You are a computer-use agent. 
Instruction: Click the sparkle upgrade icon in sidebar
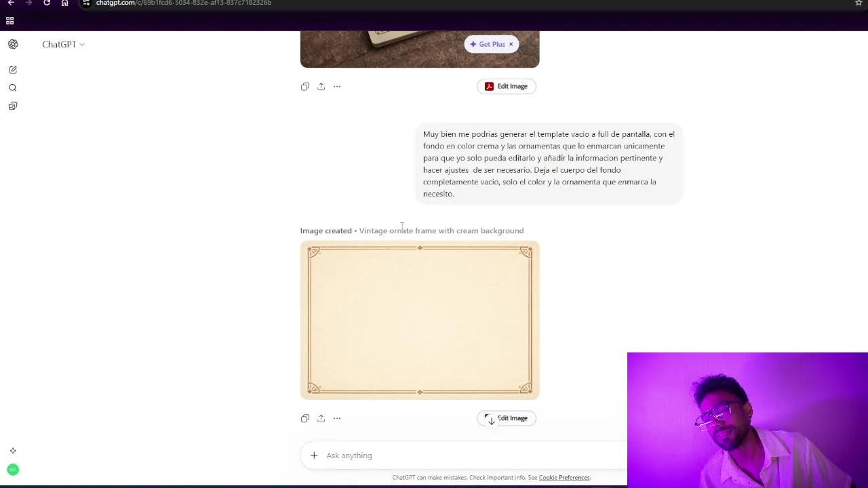coord(13,451)
